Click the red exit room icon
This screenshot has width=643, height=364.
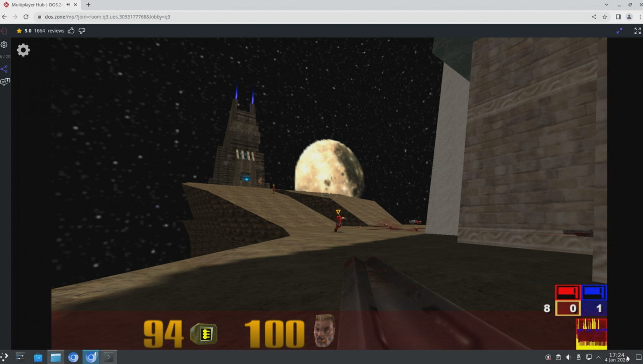click(4, 31)
